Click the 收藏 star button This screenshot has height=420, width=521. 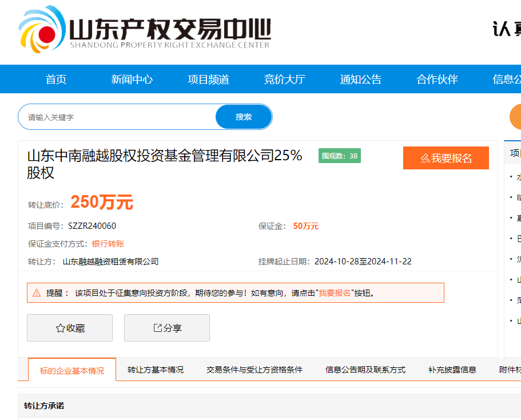(70, 328)
